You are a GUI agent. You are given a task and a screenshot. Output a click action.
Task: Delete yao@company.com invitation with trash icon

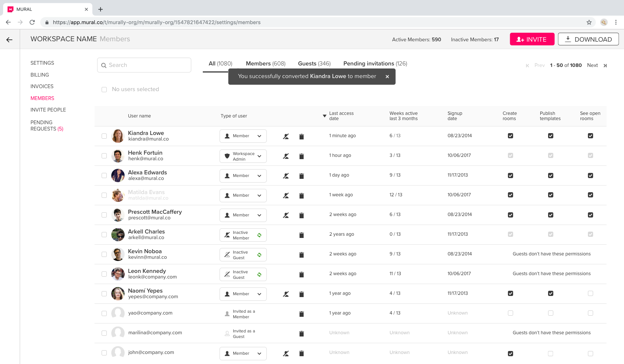(x=301, y=314)
